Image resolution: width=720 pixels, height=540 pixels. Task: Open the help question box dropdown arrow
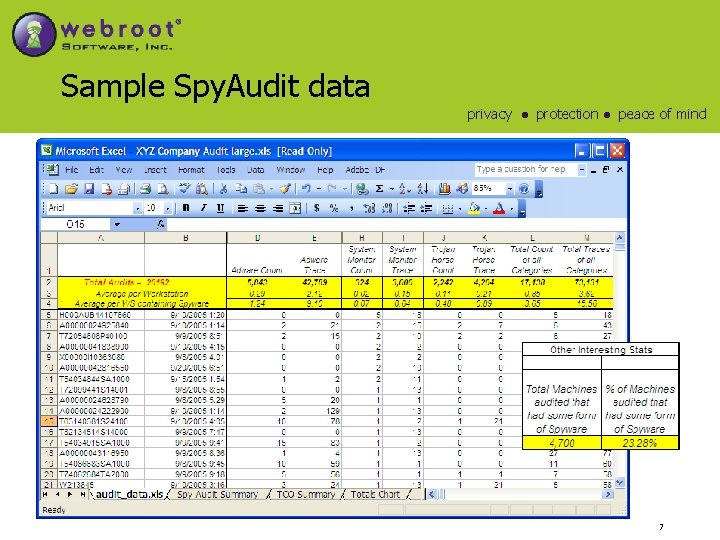(x=582, y=169)
